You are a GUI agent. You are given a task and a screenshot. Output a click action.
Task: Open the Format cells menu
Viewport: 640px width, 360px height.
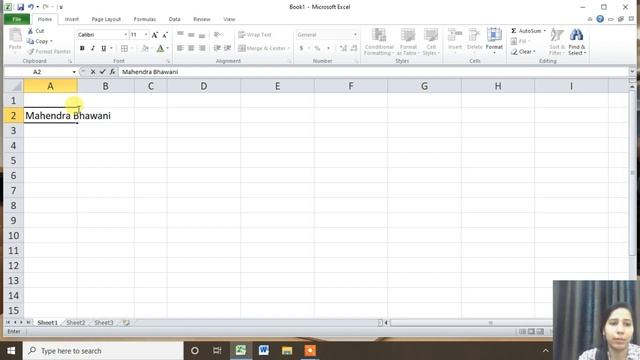(494, 41)
